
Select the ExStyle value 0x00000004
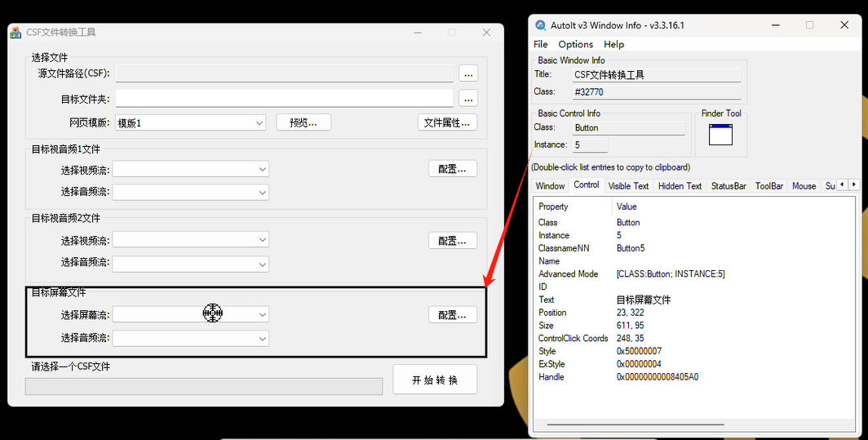coord(639,364)
